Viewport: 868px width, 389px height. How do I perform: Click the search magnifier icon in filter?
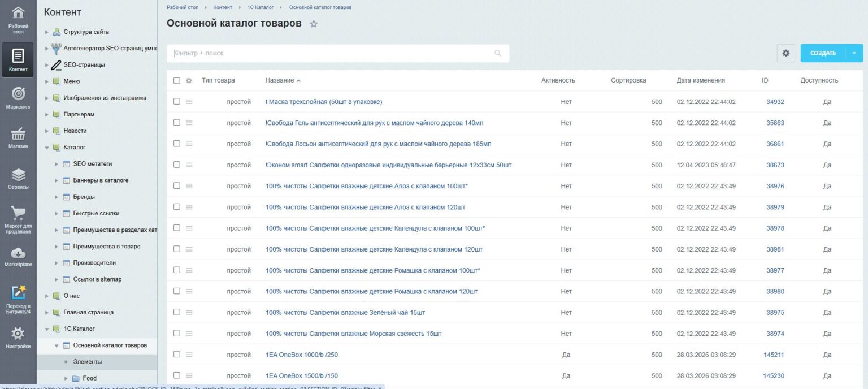pos(498,53)
